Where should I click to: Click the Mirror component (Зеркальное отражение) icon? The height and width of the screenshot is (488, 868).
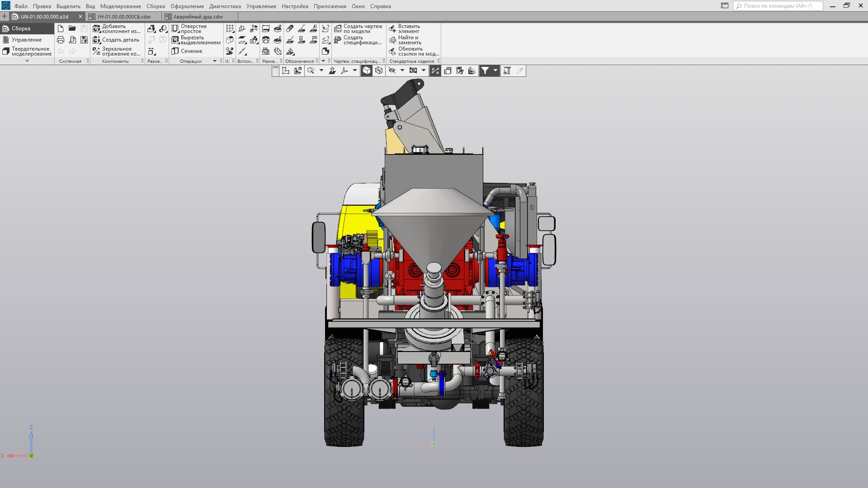tap(96, 51)
